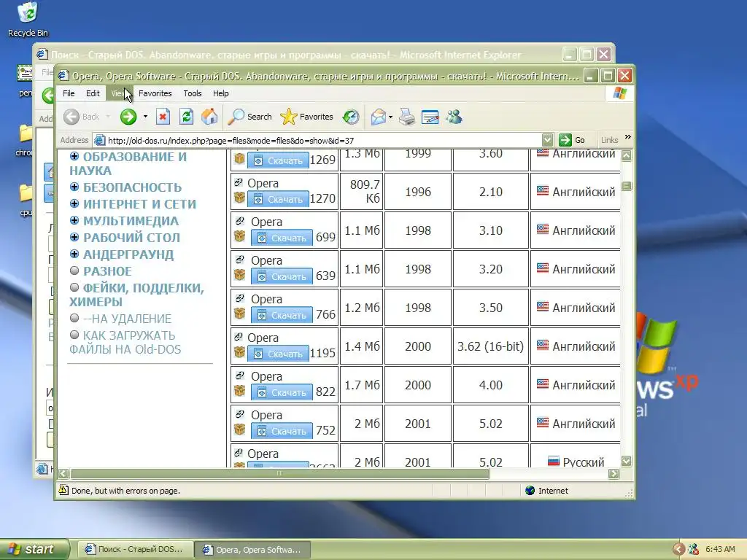Viewport: 747px width, 560px height.
Task: Click link icon beside Opera 3.50 row
Action: pos(239,298)
